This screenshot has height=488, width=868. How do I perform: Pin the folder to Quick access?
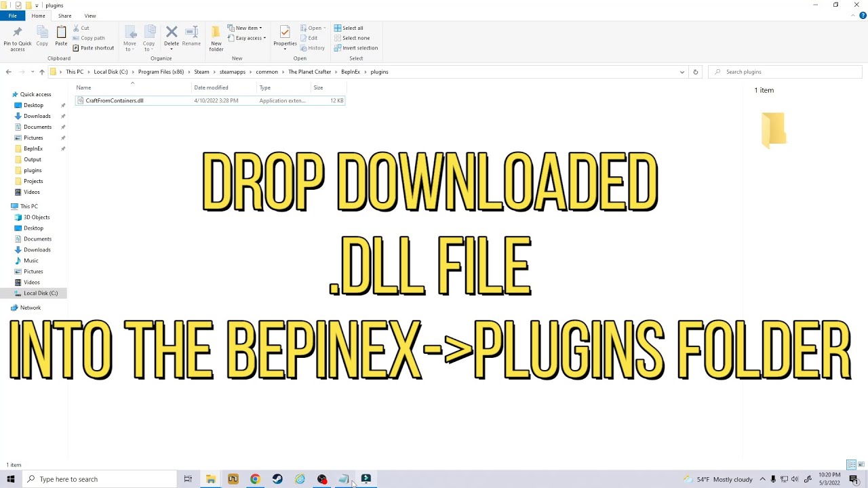click(18, 38)
